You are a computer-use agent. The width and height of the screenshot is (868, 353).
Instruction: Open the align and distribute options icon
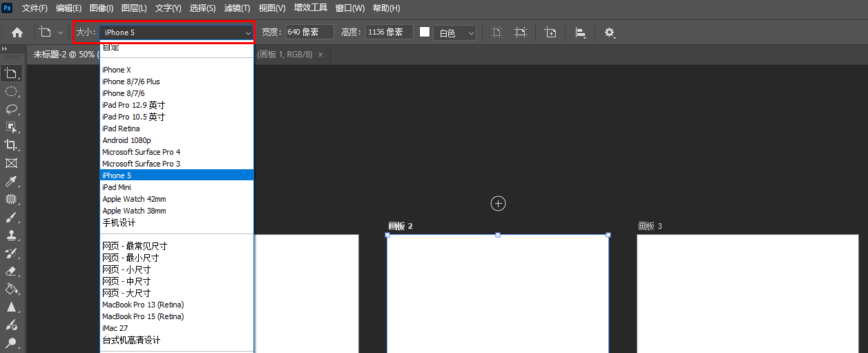[581, 32]
